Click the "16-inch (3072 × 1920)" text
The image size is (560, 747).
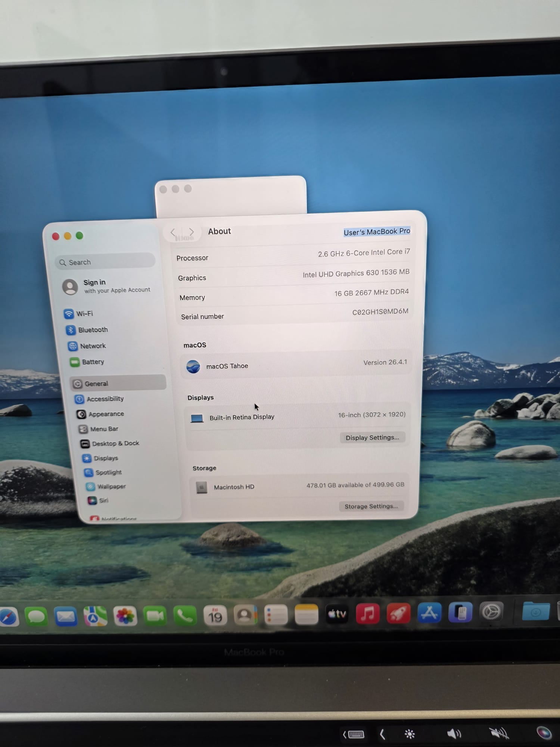pos(371,415)
